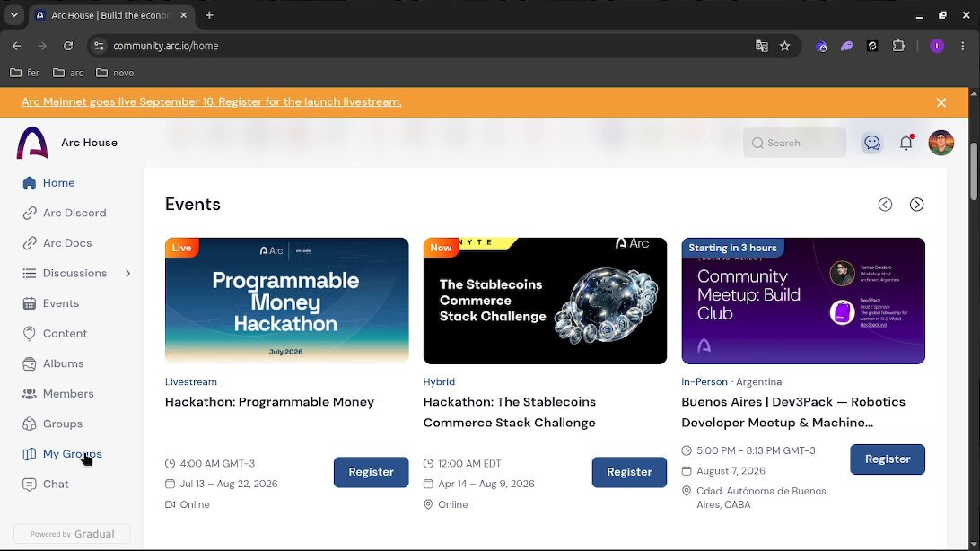This screenshot has height=551, width=980.
Task: Open Chat in the sidebar
Action: tap(45, 485)
